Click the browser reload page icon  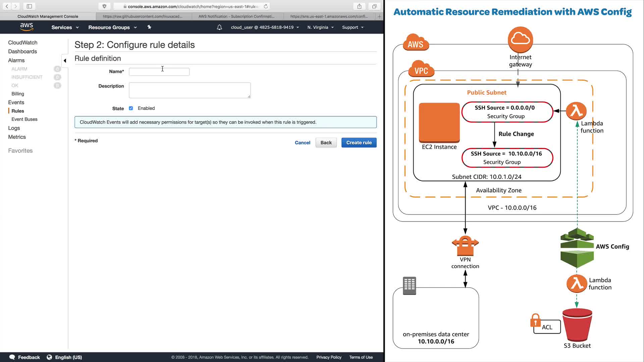point(266,6)
